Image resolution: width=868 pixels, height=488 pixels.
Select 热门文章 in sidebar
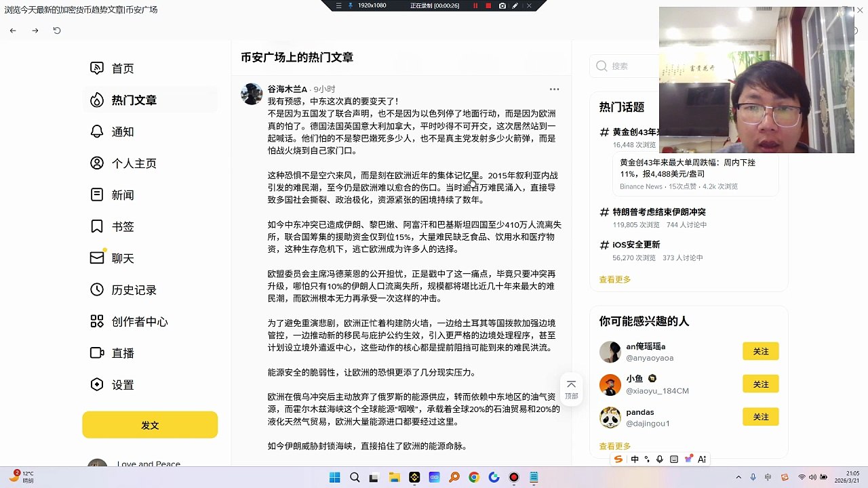click(150, 100)
